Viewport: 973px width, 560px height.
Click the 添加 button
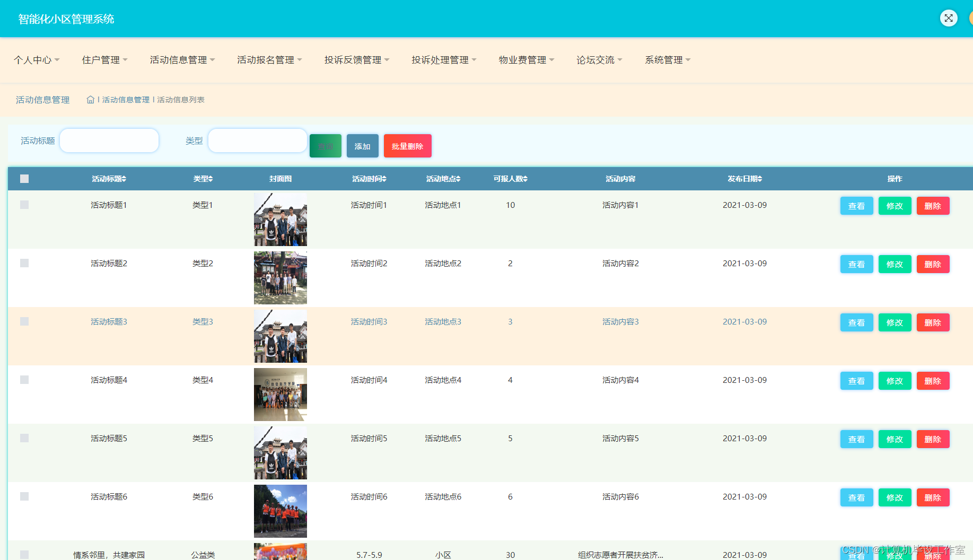tap(363, 146)
